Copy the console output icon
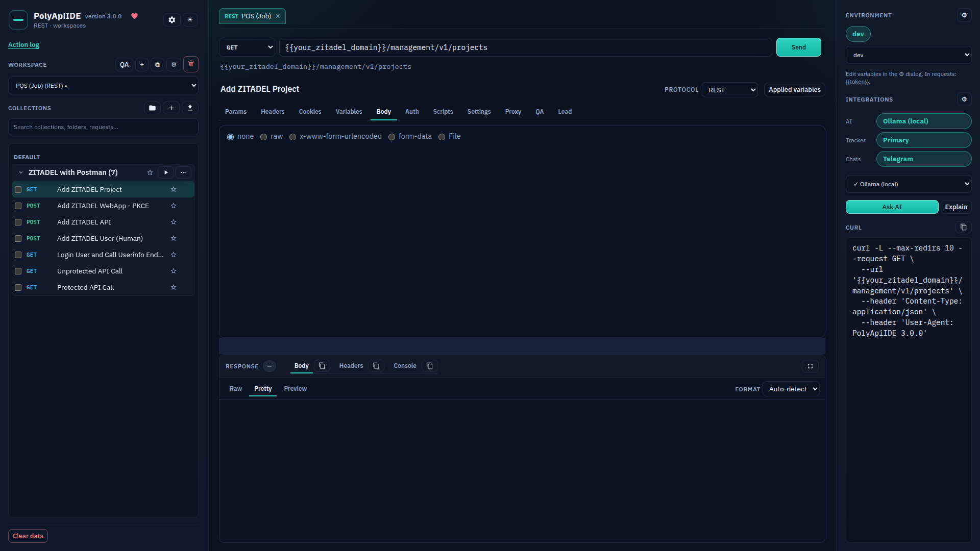980x551 pixels. coord(430,366)
